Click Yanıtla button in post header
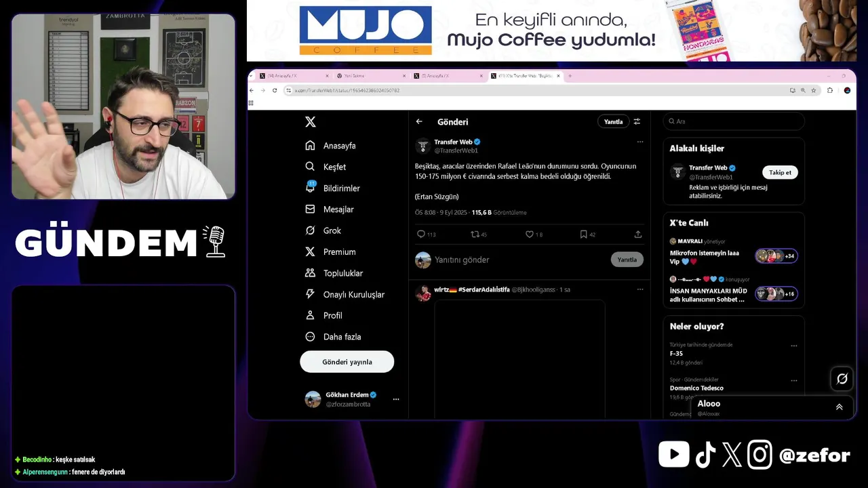Image resolution: width=868 pixels, height=488 pixels. (613, 122)
